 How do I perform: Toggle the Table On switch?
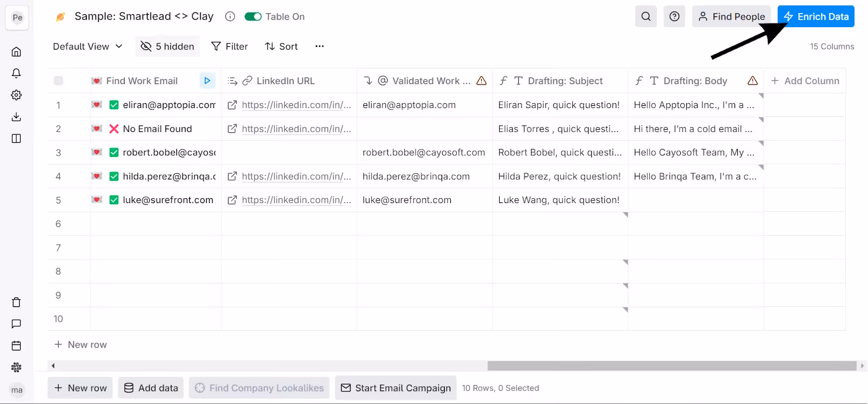click(x=253, y=16)
